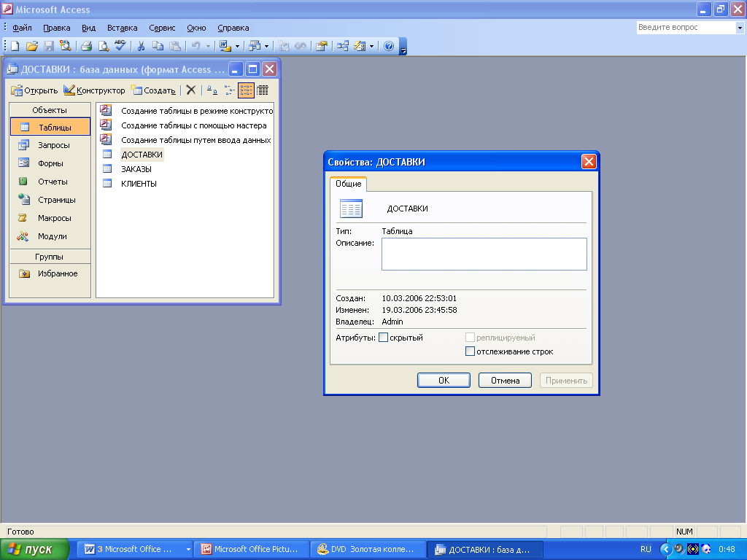Open Microsoft Access Help question icon
This screenshot has height=560, width=747.
tap(389, 46)
